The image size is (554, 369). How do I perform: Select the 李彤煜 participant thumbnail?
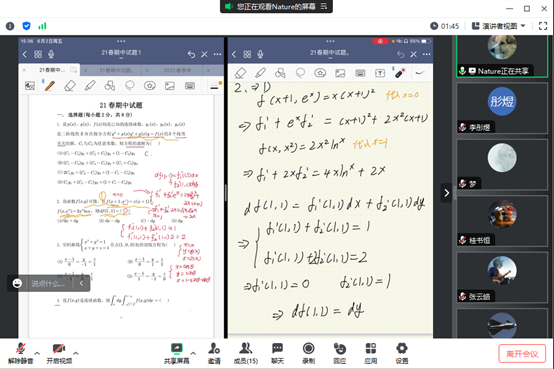coord(502,108)
